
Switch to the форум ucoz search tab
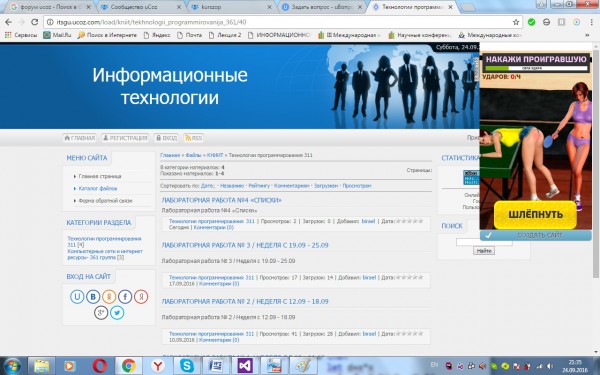coord(51,7)
